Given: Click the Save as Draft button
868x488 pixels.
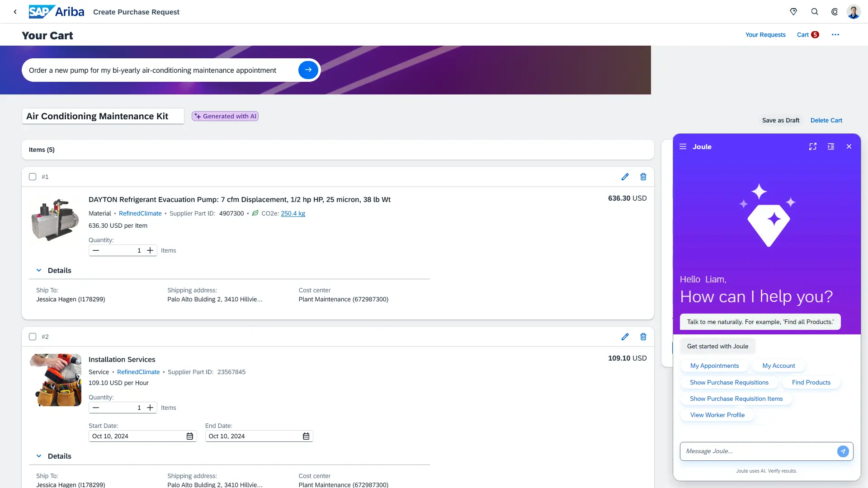Looking at the screenshot, I should [780, 120].
